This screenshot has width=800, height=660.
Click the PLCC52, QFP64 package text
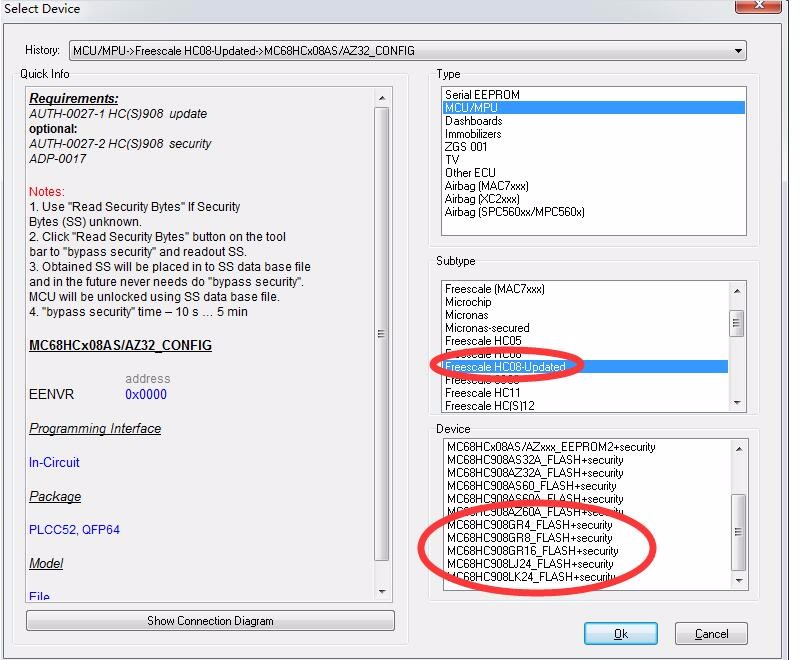(x=74, y=529)
